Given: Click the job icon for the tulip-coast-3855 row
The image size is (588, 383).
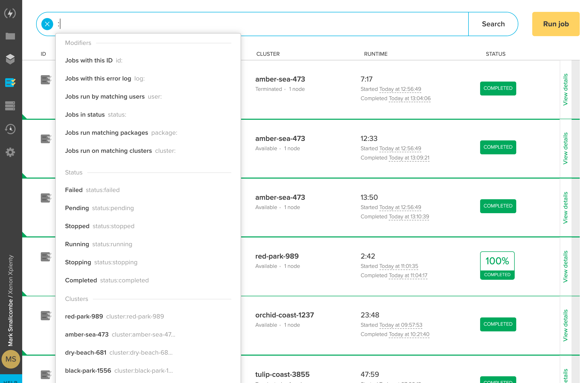Looking at the screenshot, I should (x=46, y=375).
